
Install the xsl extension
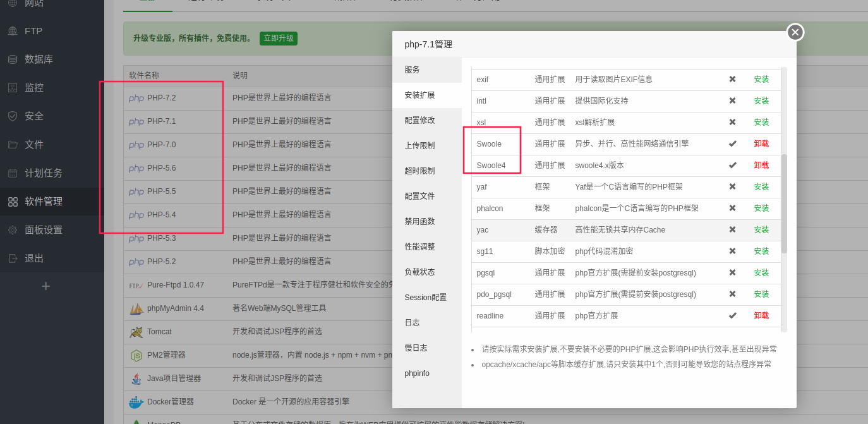click(x=761, y=123)
